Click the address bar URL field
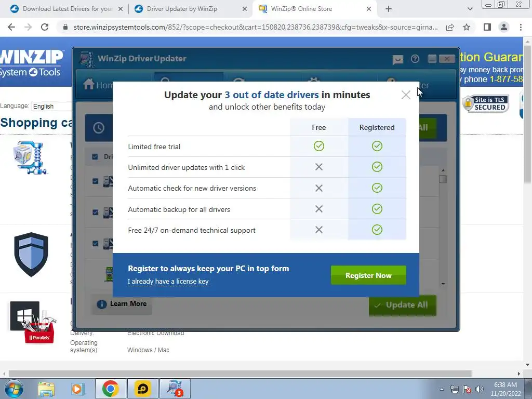 (256, 27)
